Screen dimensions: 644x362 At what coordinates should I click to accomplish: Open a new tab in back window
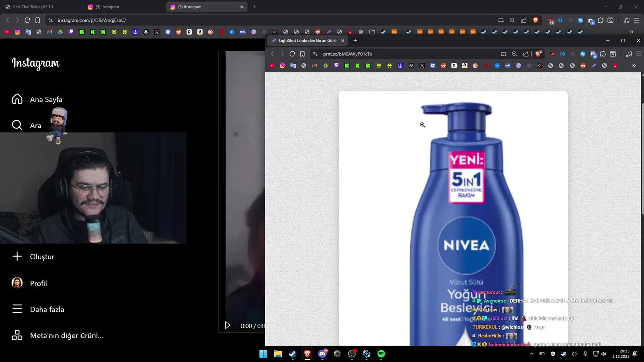[x=254, y=7]
